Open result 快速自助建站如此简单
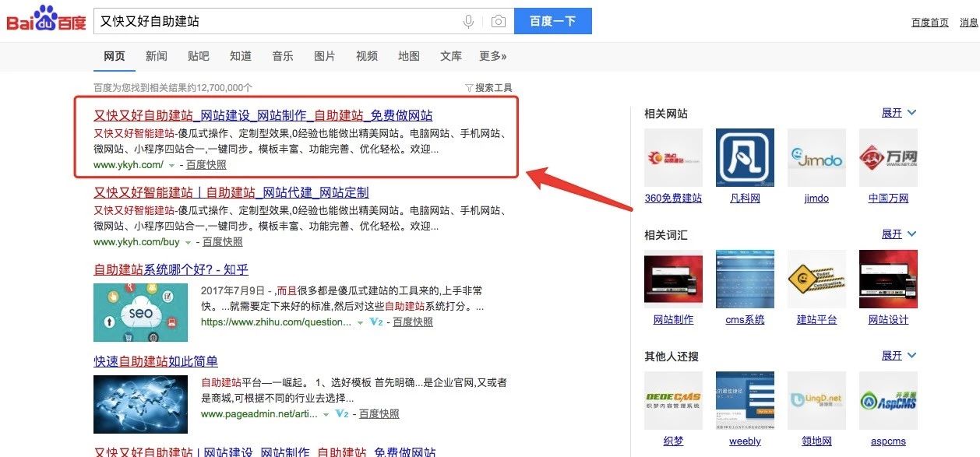This screenshot has width=980, height=457. (x=156, y=361)
